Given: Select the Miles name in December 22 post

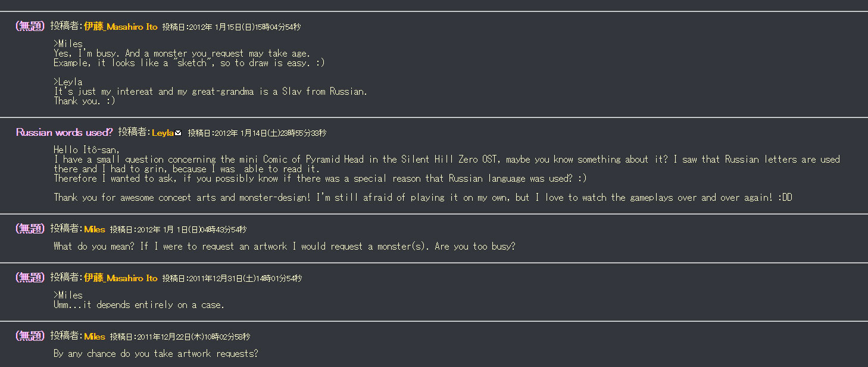Looking at the screenshot, I should click(95, 337).
